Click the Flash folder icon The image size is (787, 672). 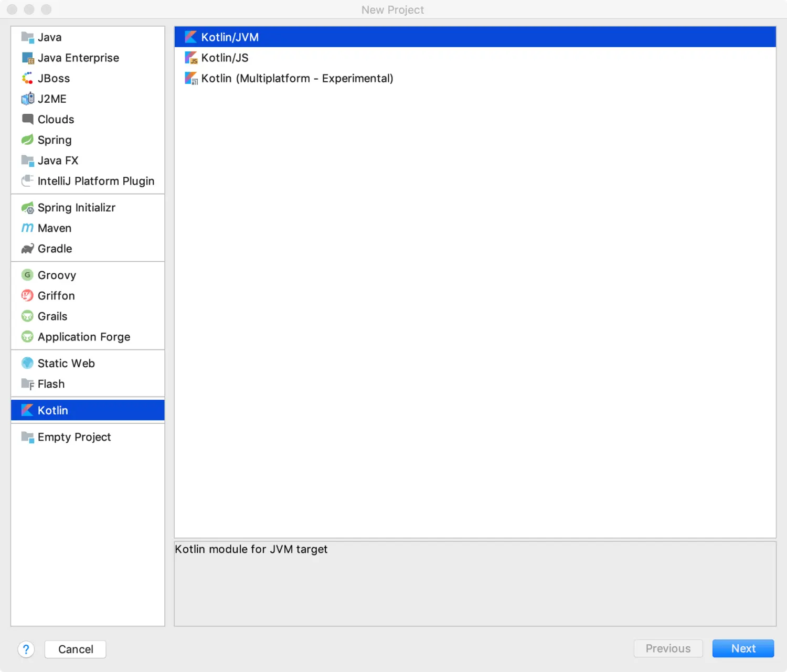pos(27,384)
